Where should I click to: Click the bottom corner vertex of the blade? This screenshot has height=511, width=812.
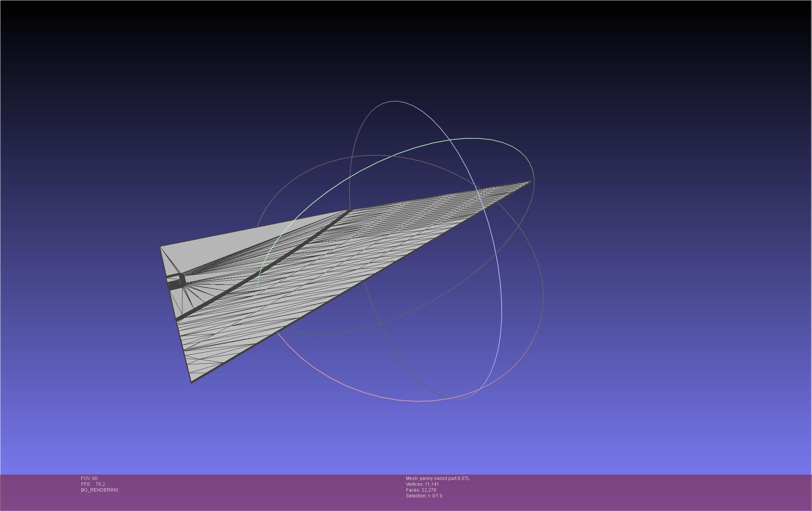[191, 382]
